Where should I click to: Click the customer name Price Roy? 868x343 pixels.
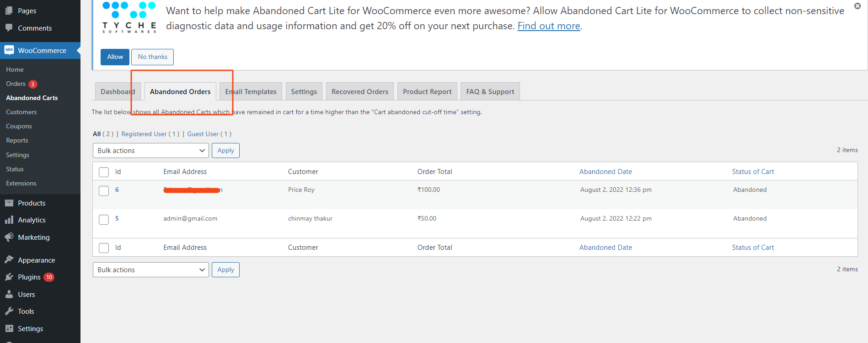(301, 190)
